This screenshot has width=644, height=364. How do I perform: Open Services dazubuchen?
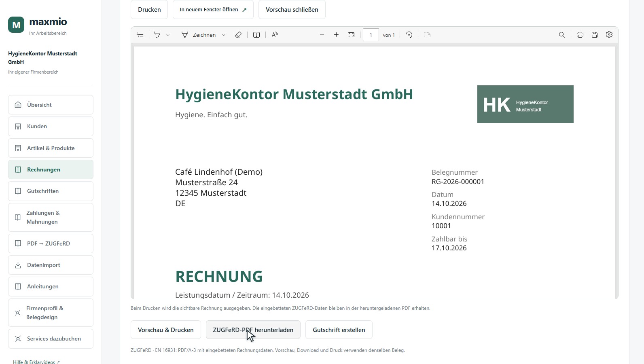point(51,339)
